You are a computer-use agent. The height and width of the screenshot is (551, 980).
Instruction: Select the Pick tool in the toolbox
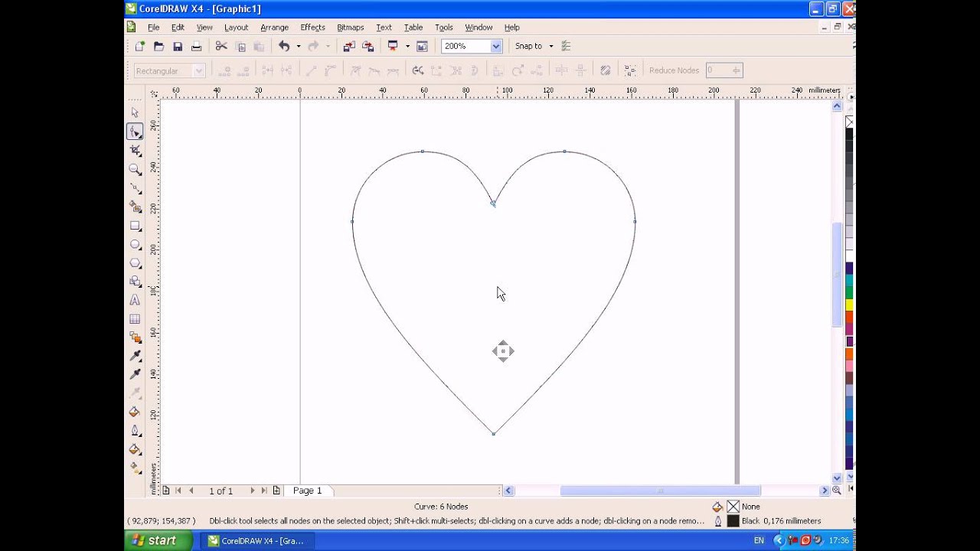point(136,112)
